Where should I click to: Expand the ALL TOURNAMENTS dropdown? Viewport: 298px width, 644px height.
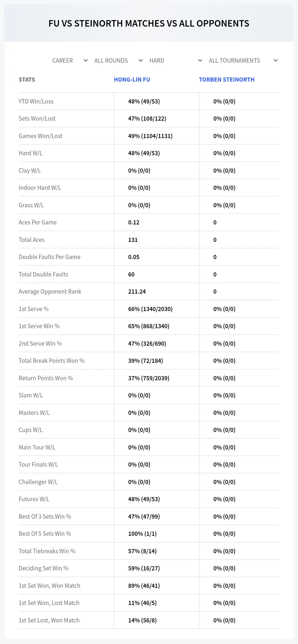[x=243, y=61]
